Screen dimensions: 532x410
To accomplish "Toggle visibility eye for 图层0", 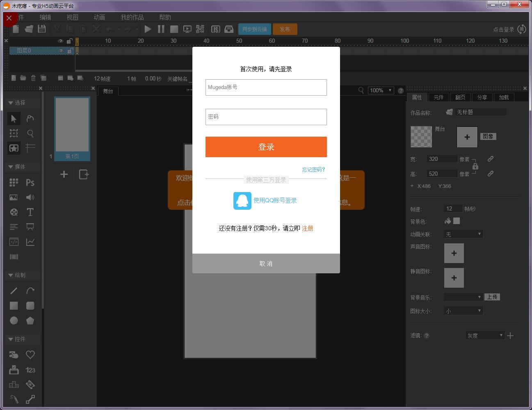I will pos(61,51).
